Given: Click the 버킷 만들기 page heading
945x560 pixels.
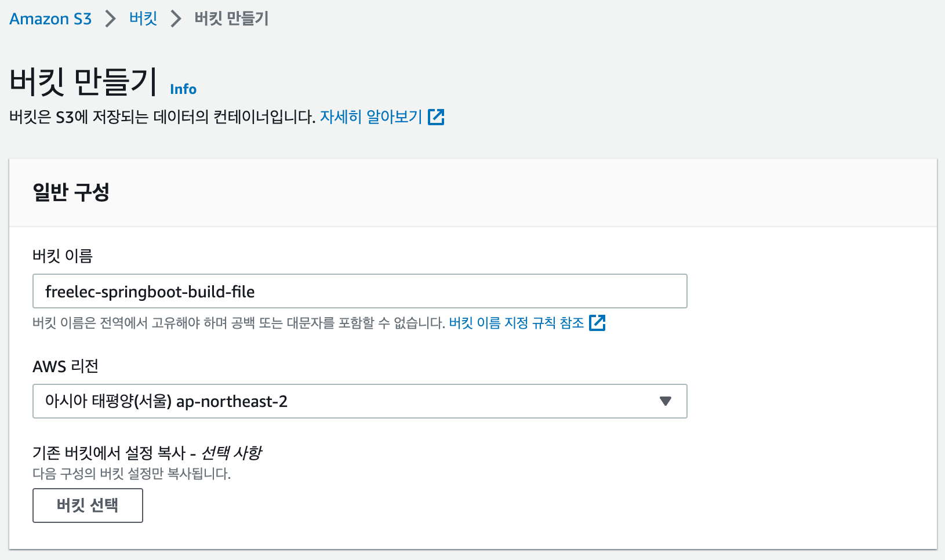Looking at the screenshot, I should [x=83, y=82].
